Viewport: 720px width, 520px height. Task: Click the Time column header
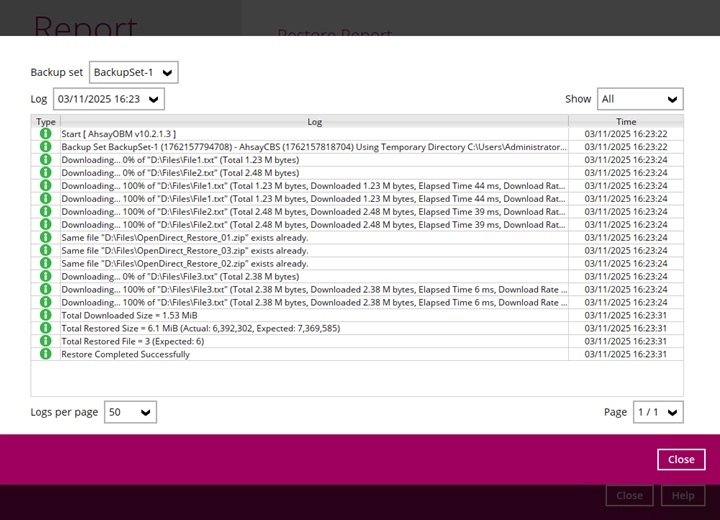626,121
